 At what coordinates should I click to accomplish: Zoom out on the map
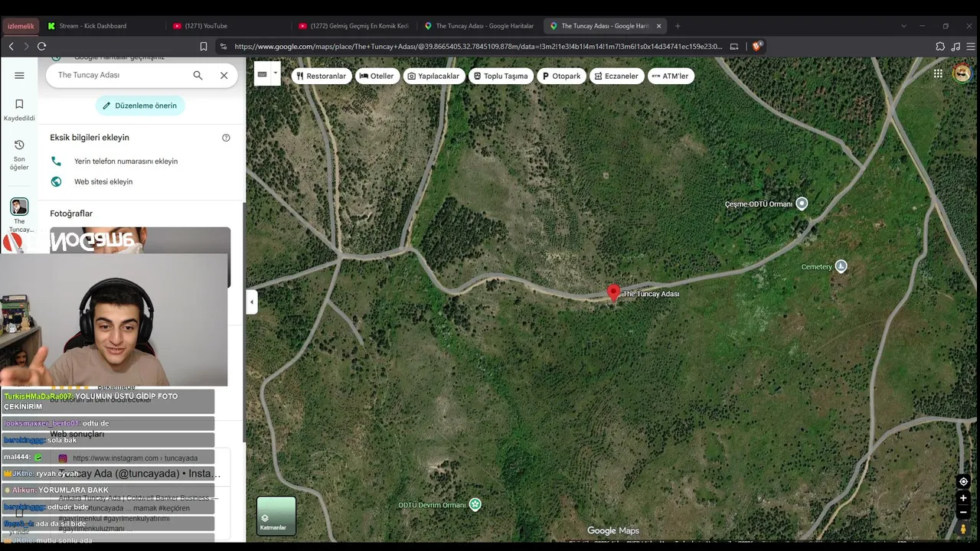[x=963, y=511]
